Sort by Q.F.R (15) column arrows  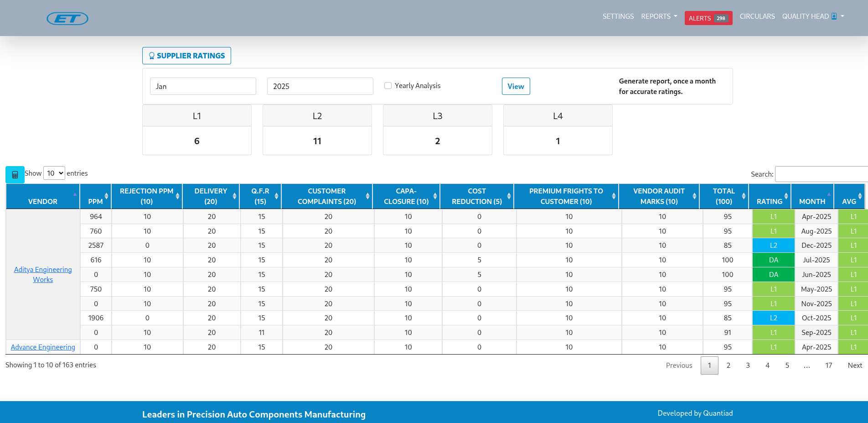[276, 196]
